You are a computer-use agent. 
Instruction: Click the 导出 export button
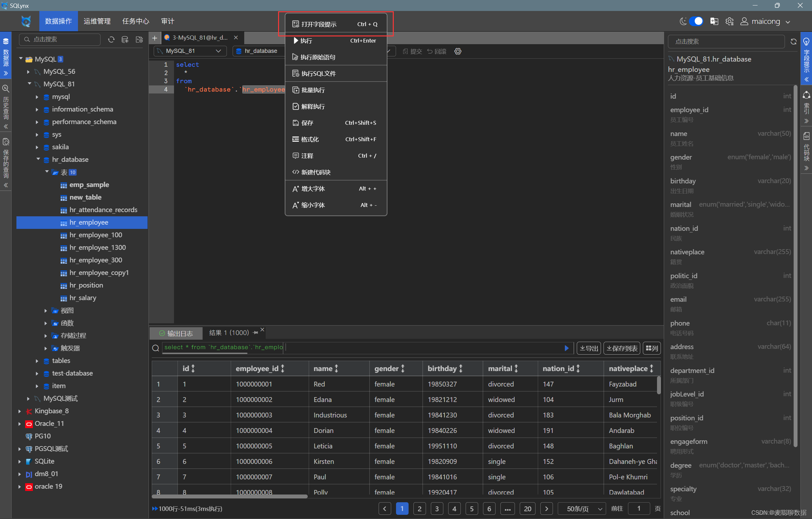[588, 348]
